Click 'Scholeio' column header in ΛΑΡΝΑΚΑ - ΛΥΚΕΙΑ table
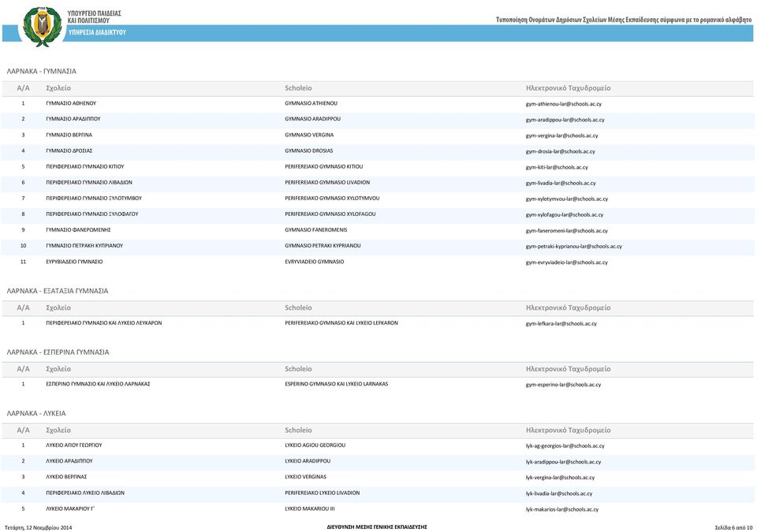Viewport: 757px width, 532px height. click(x=298, y=430)
